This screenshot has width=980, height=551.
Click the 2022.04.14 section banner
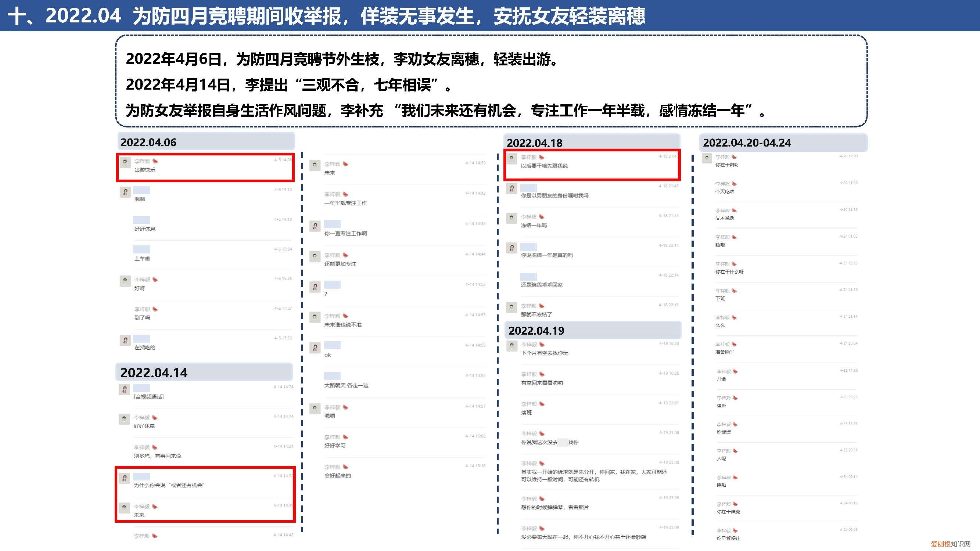coord(154,372)
